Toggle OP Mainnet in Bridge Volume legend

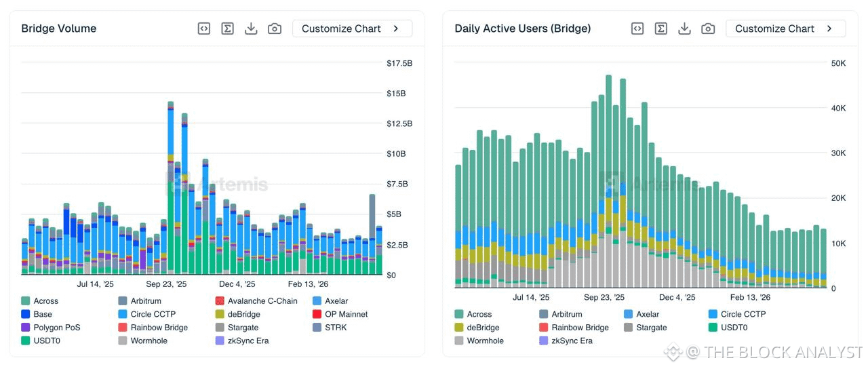(x=340, y=314)
